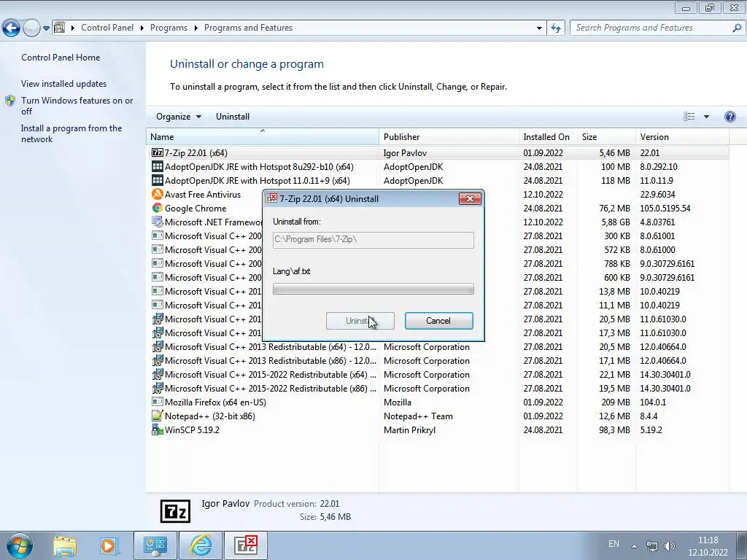
Task: Sort by the Version column header
Action: pyautogui.click(x=682, y=136)
